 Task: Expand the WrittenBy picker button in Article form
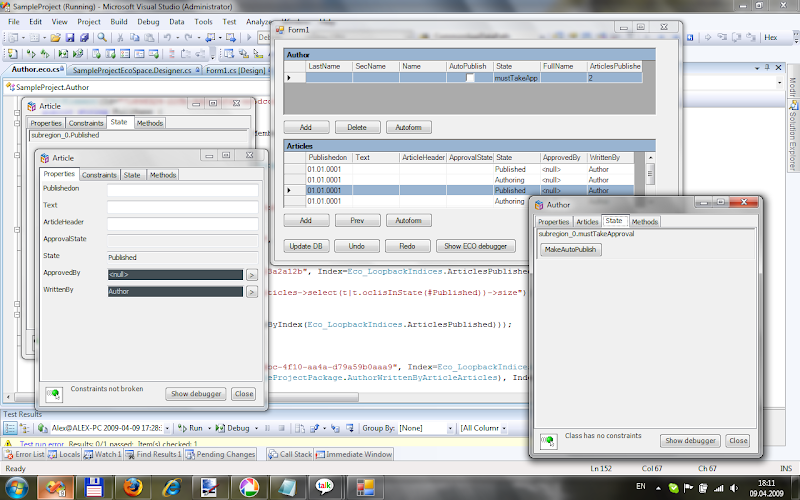click(252, 292)
